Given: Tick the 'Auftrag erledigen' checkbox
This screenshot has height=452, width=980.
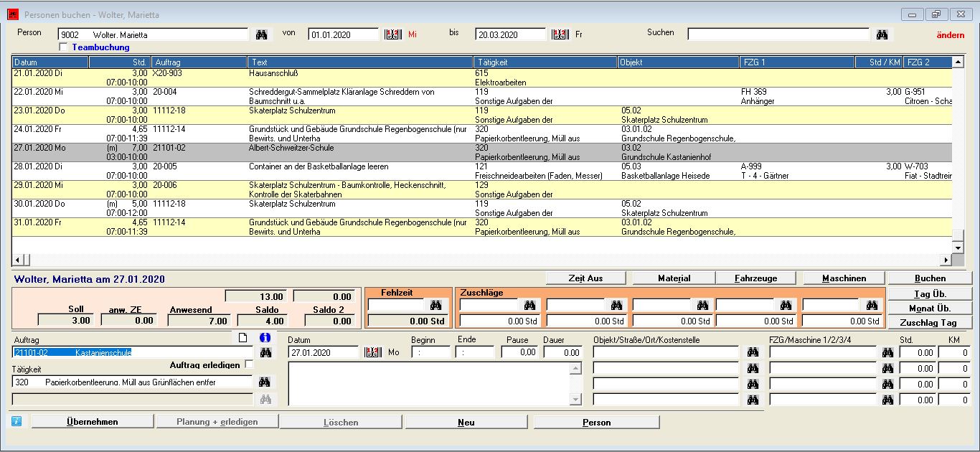Looking at the screenshot, I should 249,364.
